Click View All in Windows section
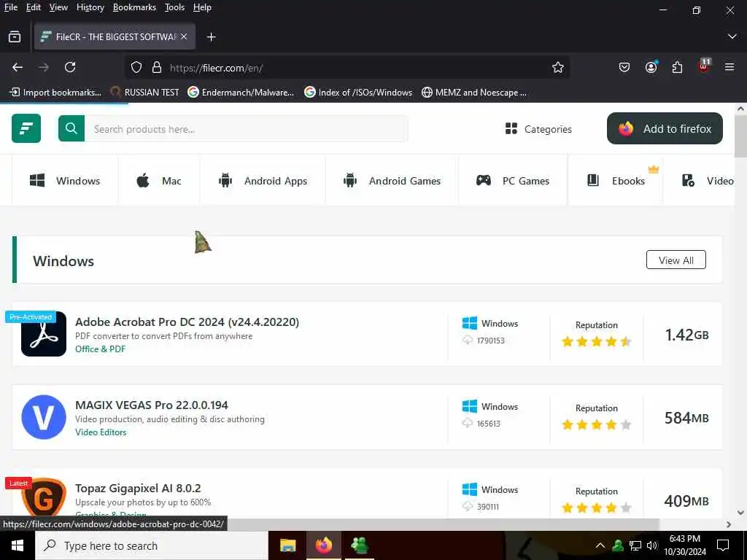The width and height of the screenshot is (747, 560). (x=676, y=260)
